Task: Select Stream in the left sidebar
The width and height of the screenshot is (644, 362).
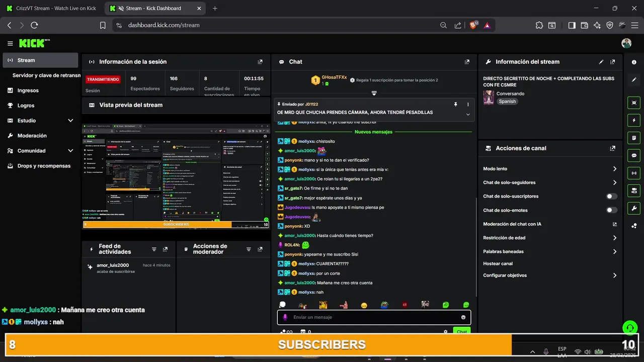Action: [x=40, y=60]
